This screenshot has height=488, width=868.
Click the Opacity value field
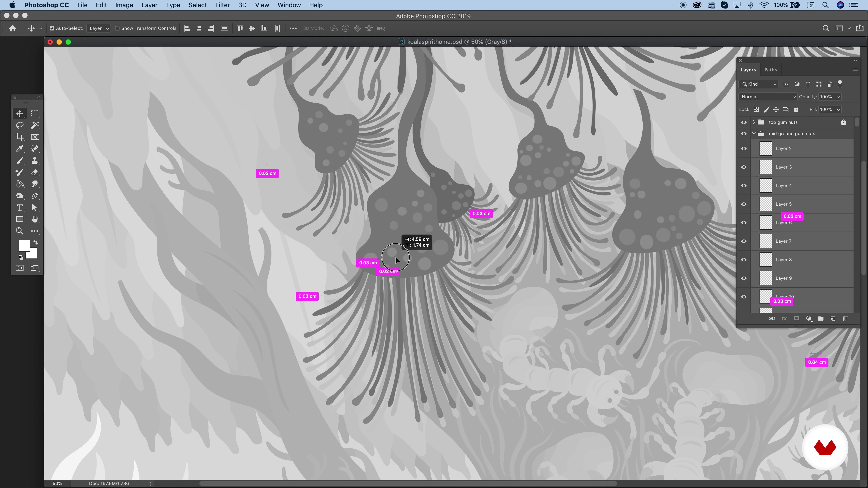click(826, 97)
